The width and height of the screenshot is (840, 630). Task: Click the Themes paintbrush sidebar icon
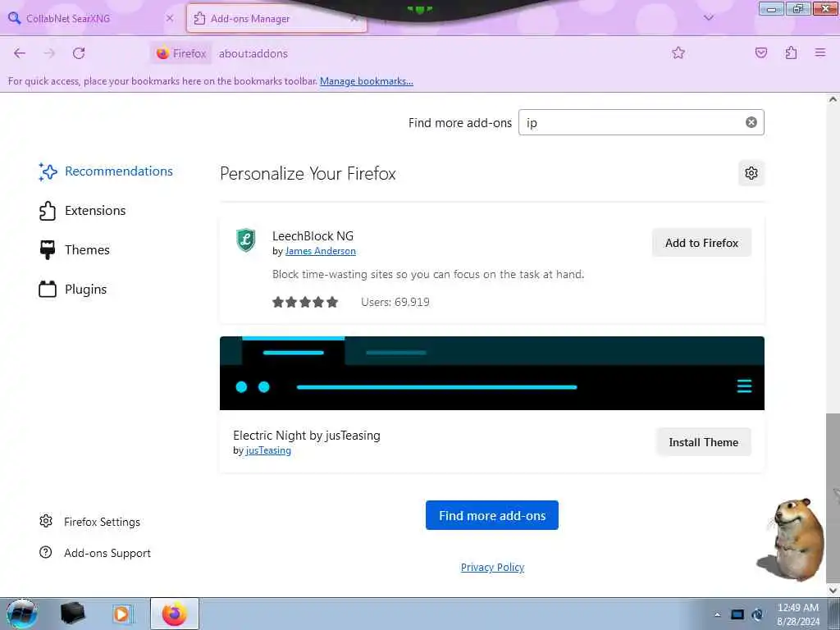click(47, 249)
